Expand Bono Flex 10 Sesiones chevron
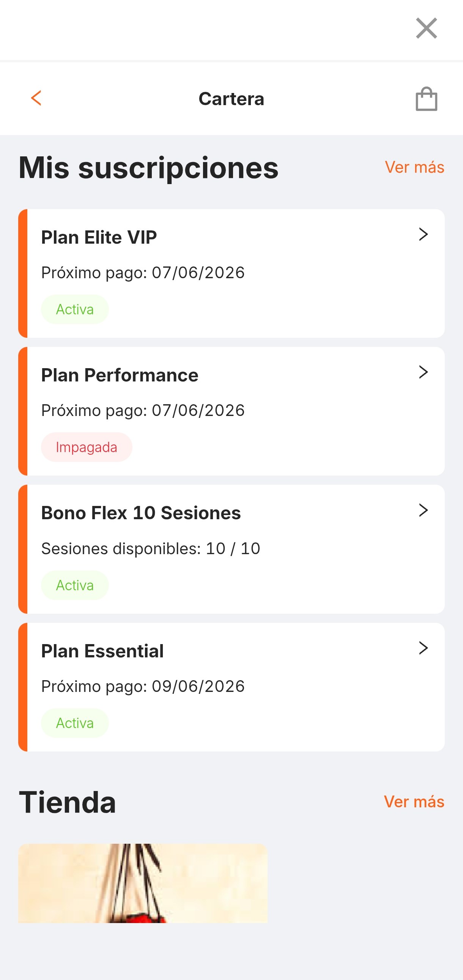The image size is (463, 980). coord(424,510)
